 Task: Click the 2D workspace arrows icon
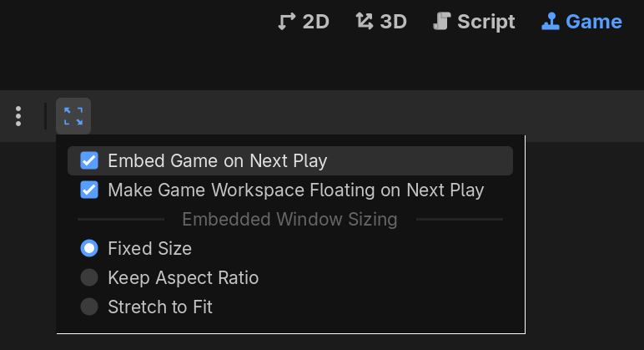[287, 22]
